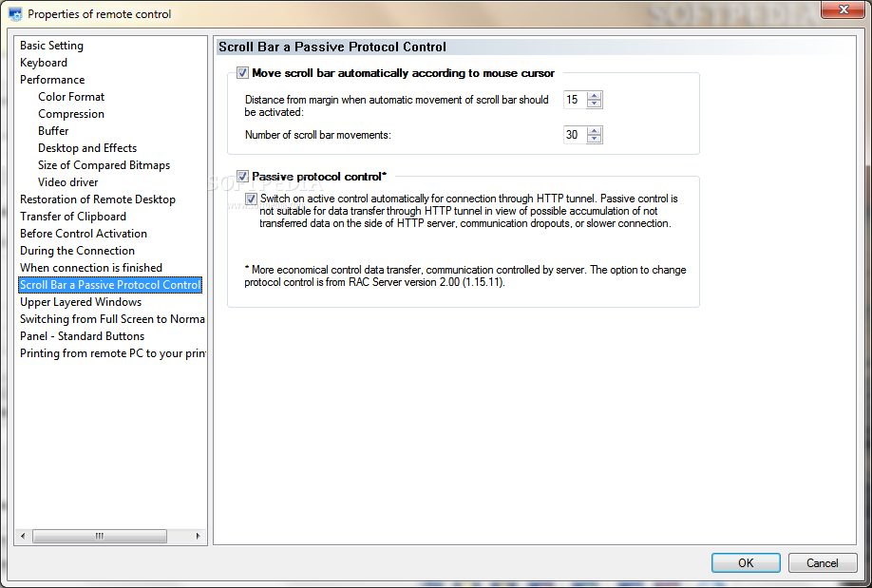Select Printing from remote PC item
The width and height of the screenshot is (872, 588).
tap(113, 353)
